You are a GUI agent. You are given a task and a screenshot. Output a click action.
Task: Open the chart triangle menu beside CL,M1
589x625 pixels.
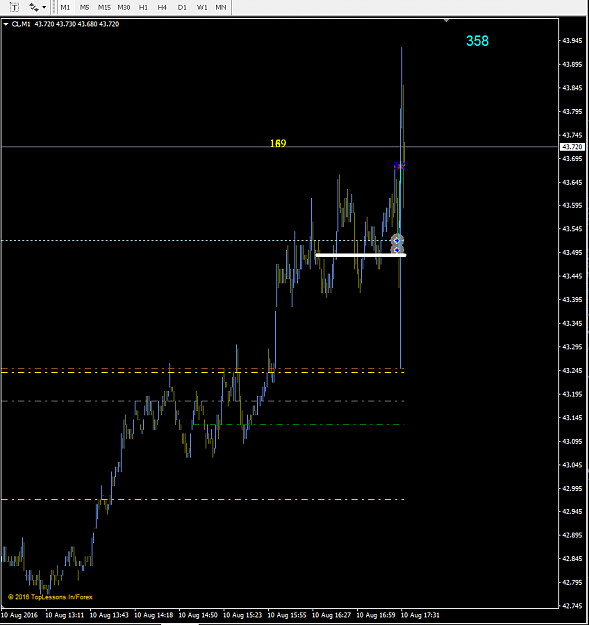click(x=6, y=24)
